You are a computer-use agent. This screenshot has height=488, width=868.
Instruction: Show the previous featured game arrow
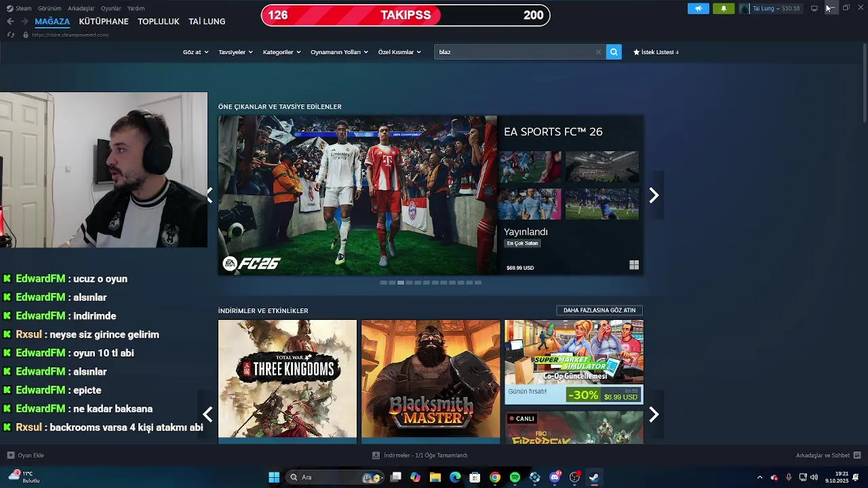210,195
